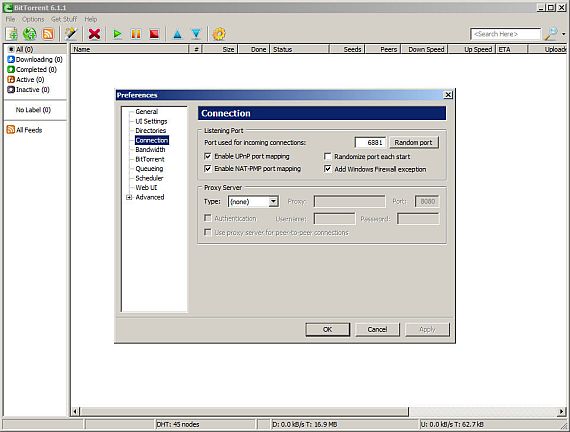Toggle Add Windows Firewall exception checkbox

click(328, 169)
